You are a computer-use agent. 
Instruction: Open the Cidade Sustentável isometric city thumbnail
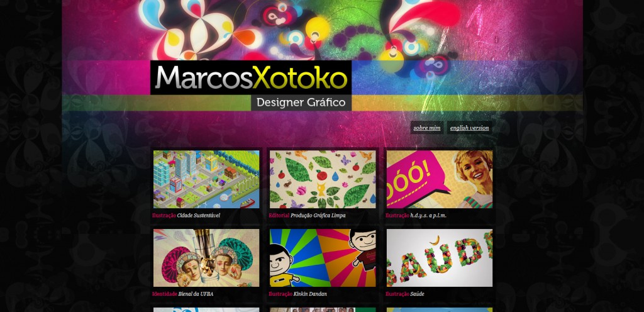point(206,179)
